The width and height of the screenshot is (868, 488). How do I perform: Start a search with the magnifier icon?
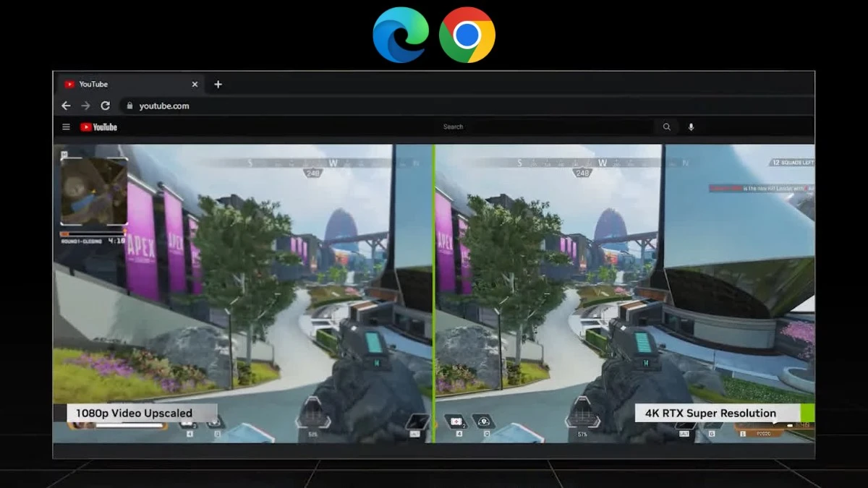666,126
